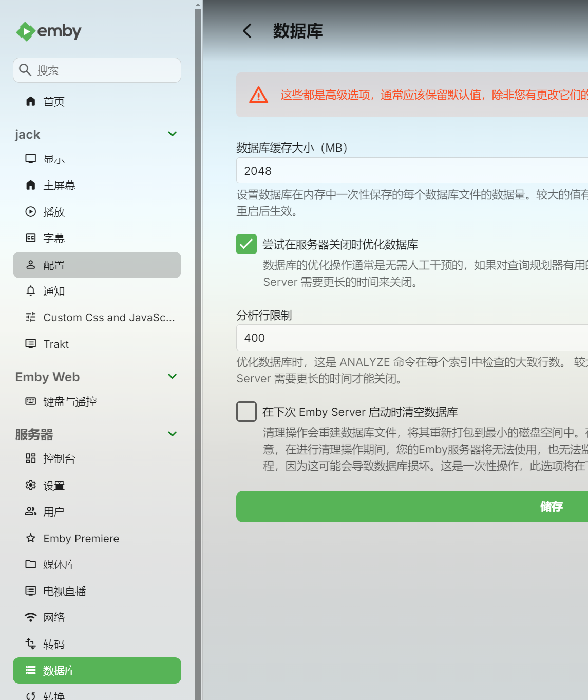The height and width of the screenshot is (700, 588).
Task: Click the red advanced options warning text
Action: [434, 95]
